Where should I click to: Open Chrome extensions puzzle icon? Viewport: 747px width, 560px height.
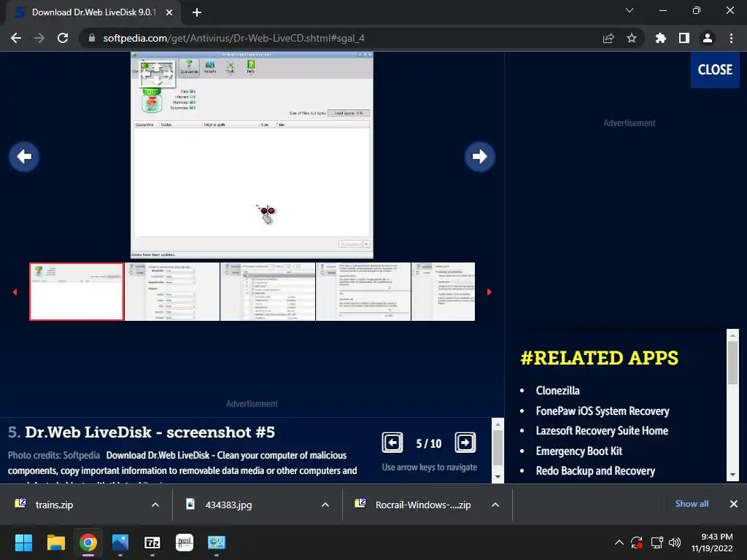coord(660,38)
